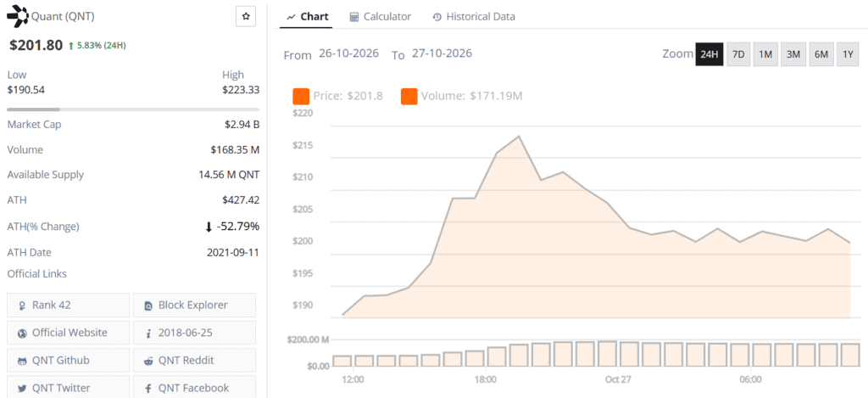Select the 24H zoom range
The width and height of the screenshot is (868, 398).
pos(709,54)
